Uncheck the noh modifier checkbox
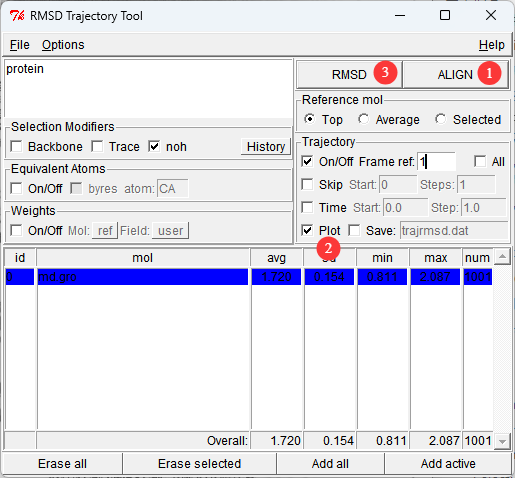Screen dimensions: 515x478 tap(154, 146)
